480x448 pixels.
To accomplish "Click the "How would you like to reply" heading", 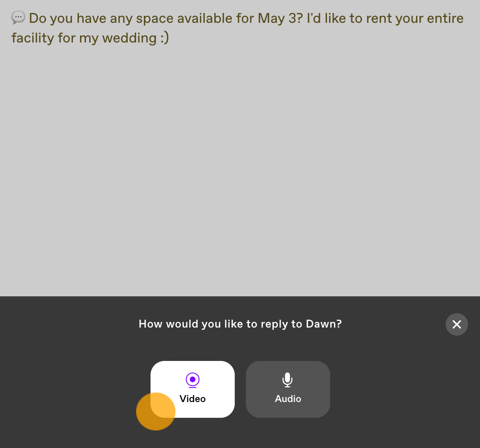I will point(240,324).
